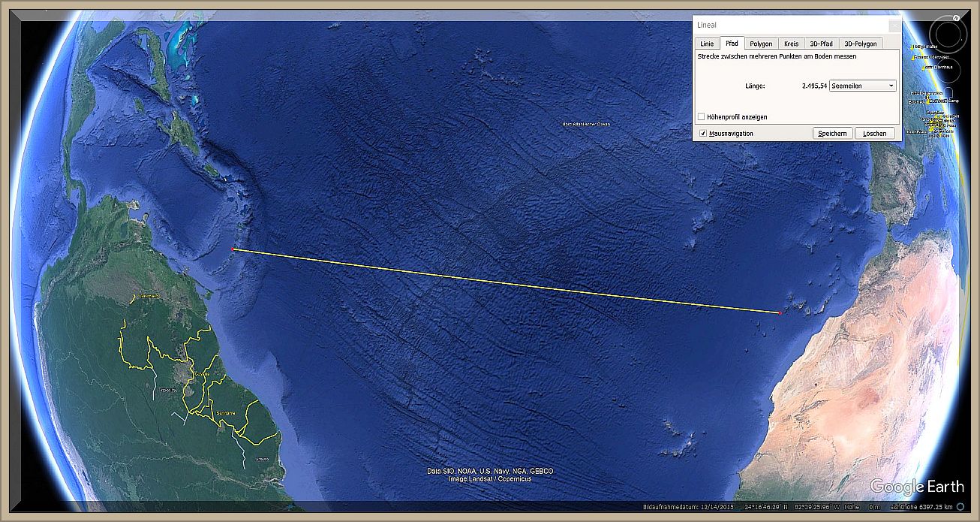
Task: Enable the 'Höhenprofil anzeigen' checkbox
Action: pyautogui.click(x=701, y=117)
